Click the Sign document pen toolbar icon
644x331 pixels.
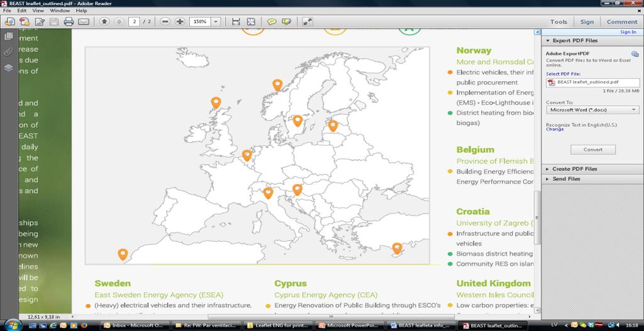[x=40, y=22]
